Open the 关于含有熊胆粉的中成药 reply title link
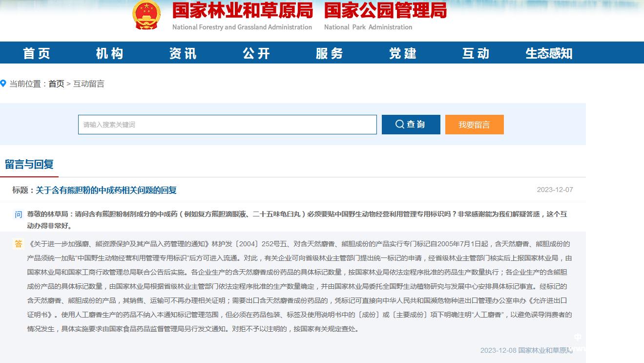The image size is (644, 363). pos(106,190)
